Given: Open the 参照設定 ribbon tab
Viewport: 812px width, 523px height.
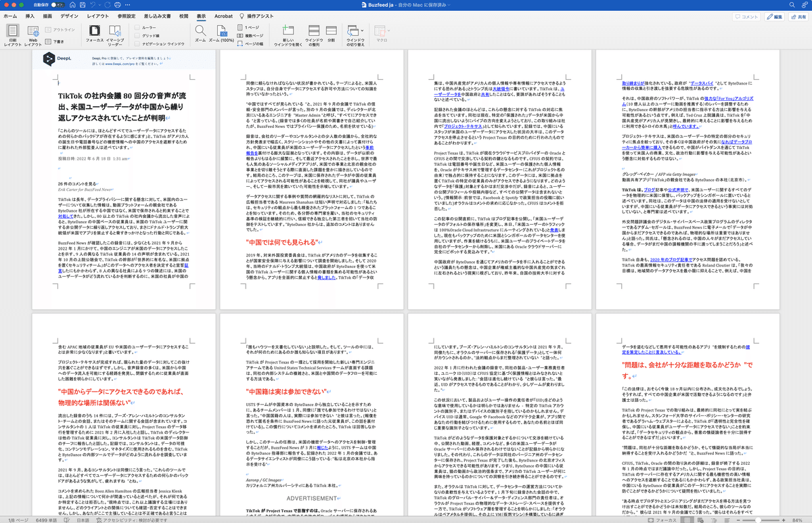Looking at the screenshot, I should 127,15.
